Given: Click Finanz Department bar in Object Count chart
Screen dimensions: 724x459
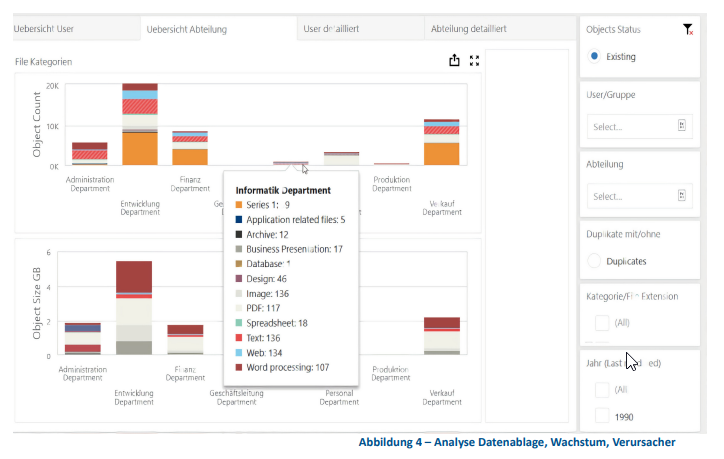Looking at the screenshot, I should pyautogui.click(x=190, y=148).
